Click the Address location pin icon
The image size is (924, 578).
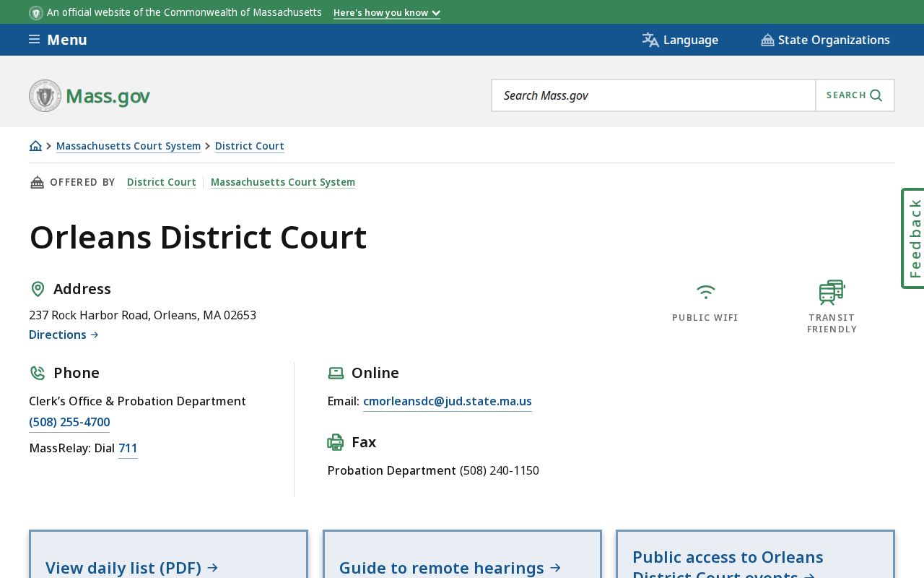tap(38, 289)
